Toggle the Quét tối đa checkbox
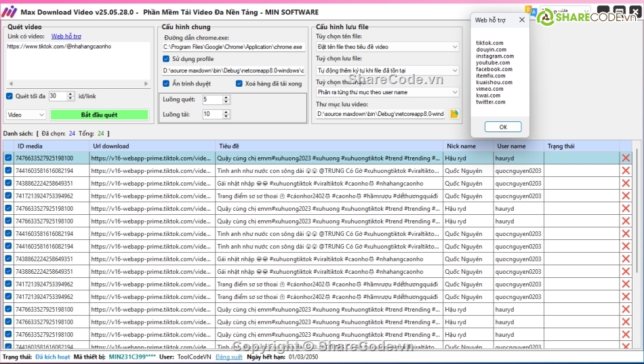 [9, 96]
